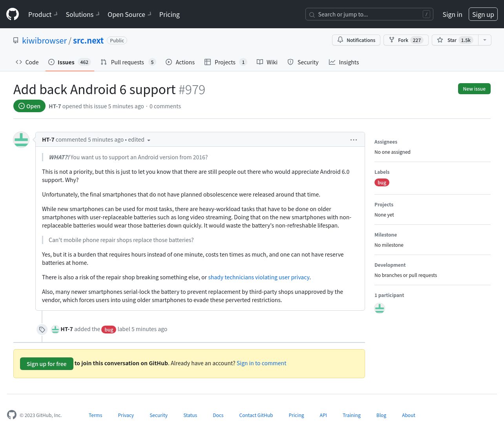This screenshot has width=504, height=439.
Task: Expand the edited history dropdown
Action: click(x=139, y=140)
